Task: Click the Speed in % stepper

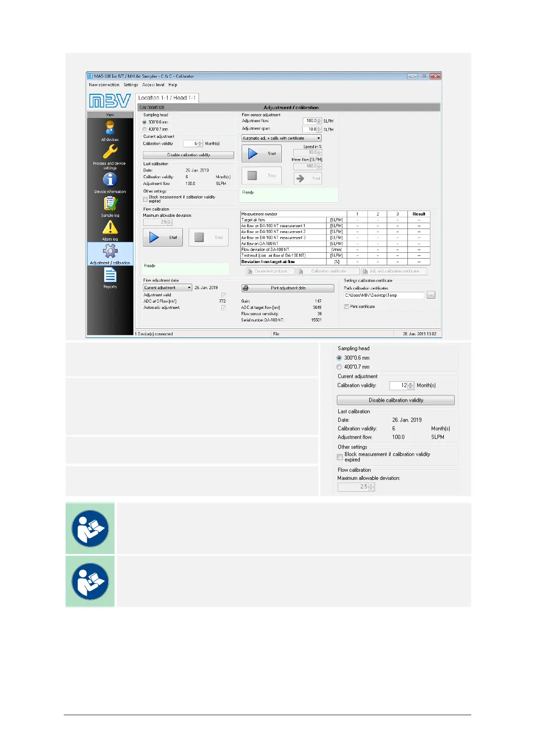Action: pyautogui.click(x=319, y=153)
